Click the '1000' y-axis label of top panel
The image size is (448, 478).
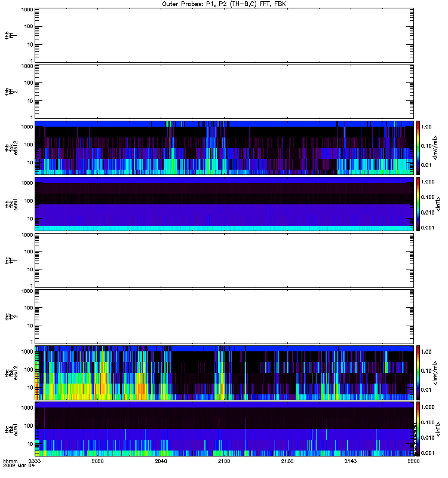tap(27, 10)
